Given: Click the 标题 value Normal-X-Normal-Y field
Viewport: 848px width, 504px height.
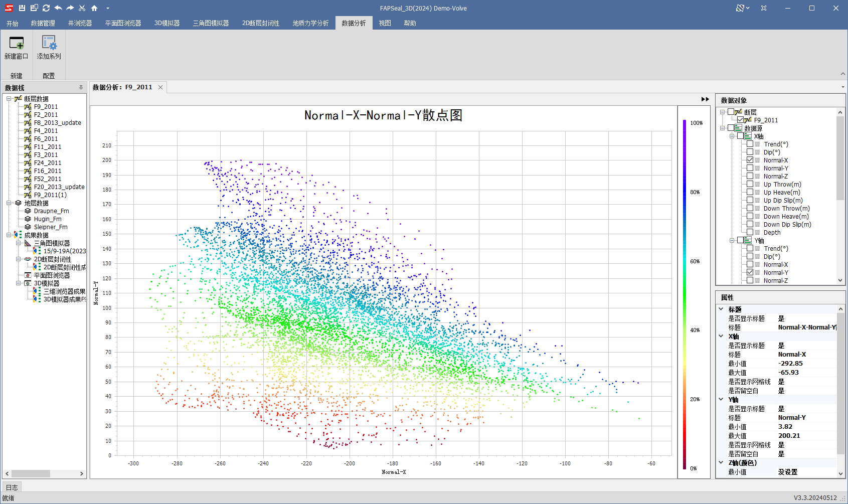Looking at the screenshot, I should [807, 327].
